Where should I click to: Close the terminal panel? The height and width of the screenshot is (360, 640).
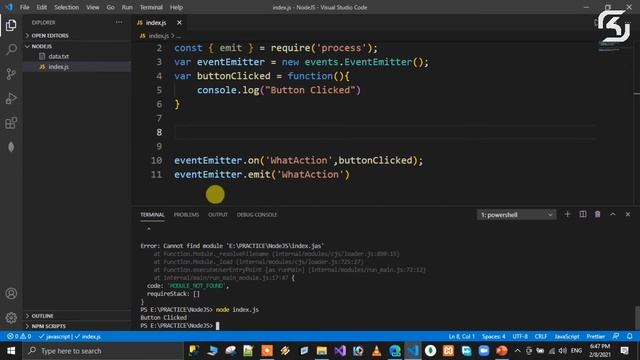pyautogui.click(x=628, y=214)
